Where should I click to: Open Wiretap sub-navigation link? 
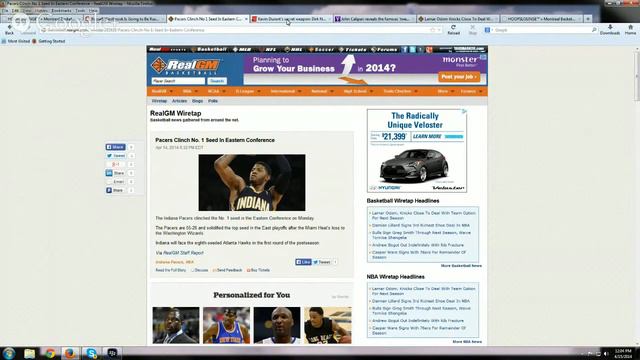point(159,101)
